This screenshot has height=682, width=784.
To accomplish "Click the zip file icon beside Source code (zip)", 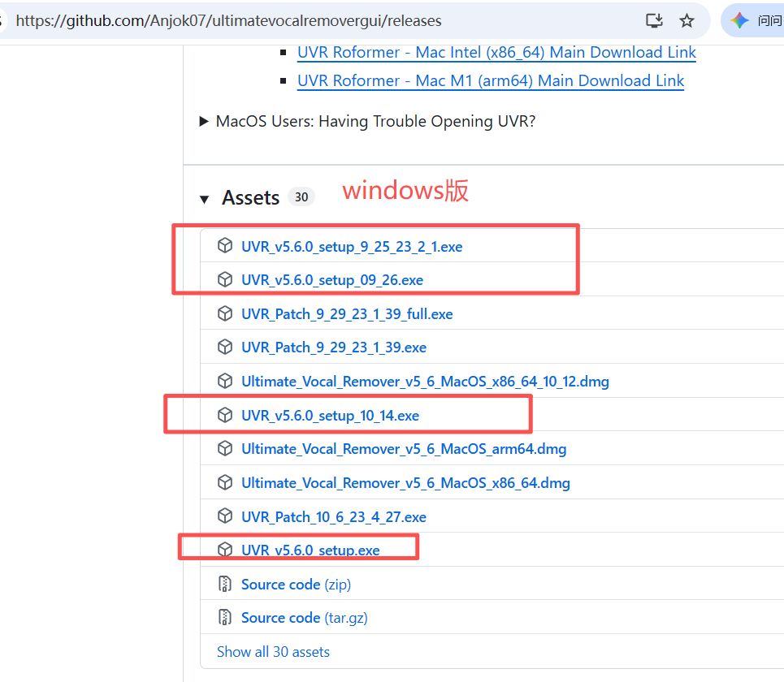I will (x=225, y=585).
